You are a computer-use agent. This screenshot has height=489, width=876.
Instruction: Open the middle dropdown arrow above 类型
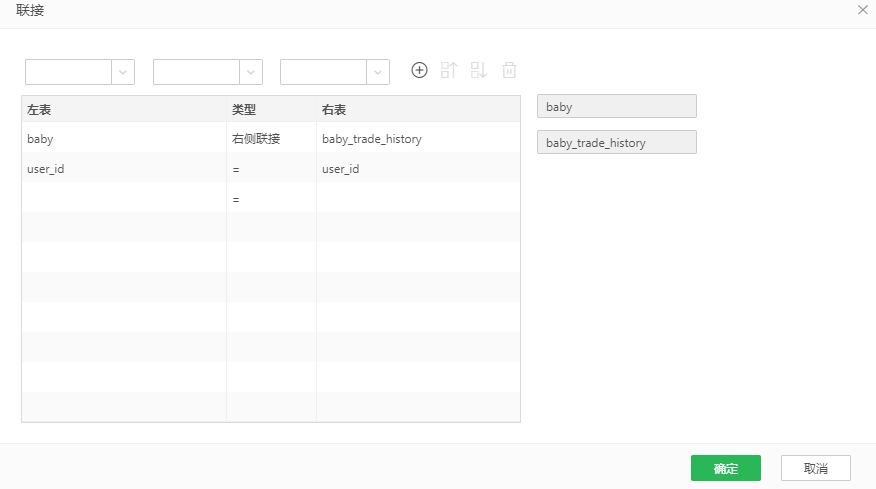tap(251, 72)
